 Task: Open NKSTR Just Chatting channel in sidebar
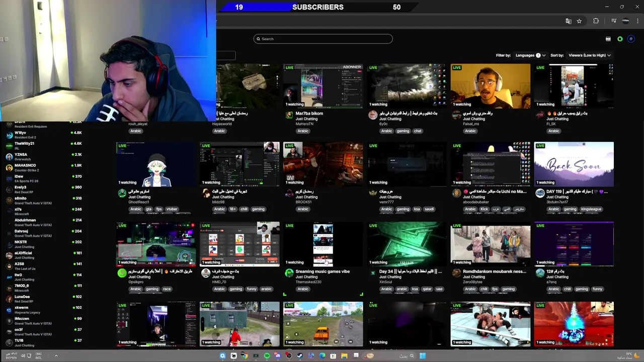(x=44, y=244)
